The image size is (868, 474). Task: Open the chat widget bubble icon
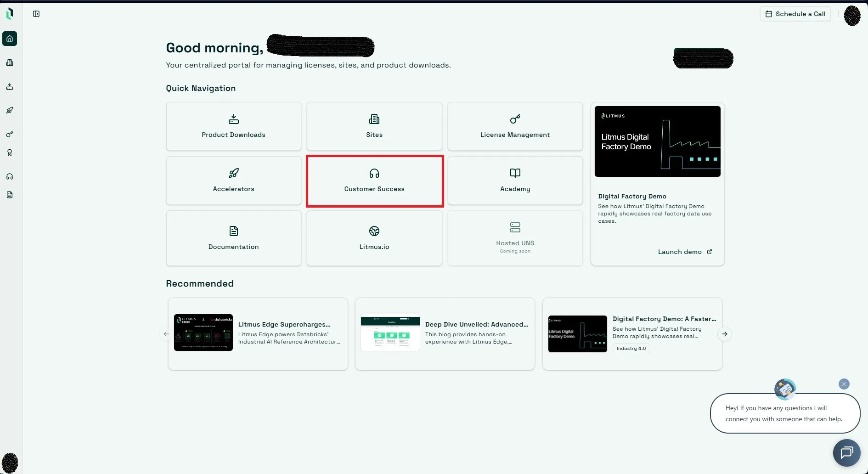click(x=846, y=453)
